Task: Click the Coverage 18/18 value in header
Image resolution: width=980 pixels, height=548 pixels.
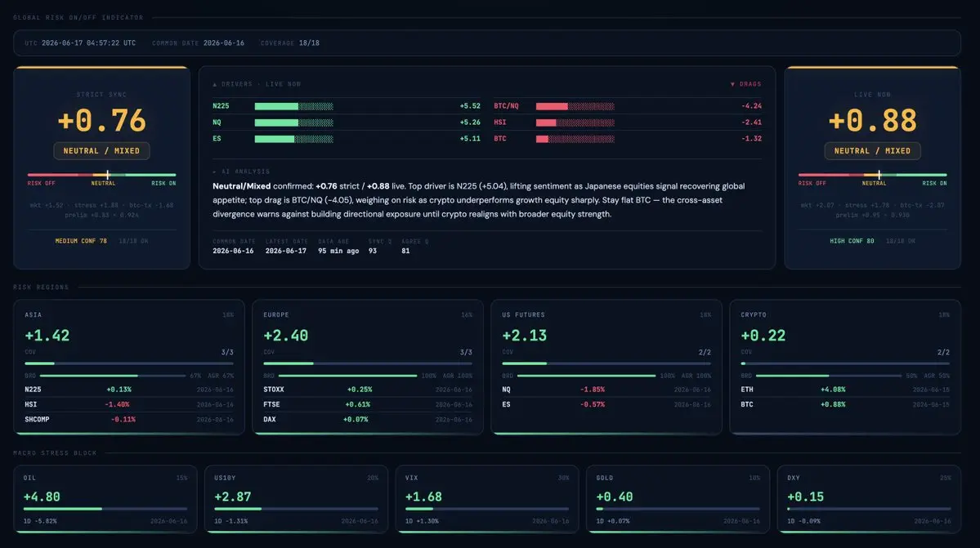Action: pyautogui.click(x=309, y=43)
